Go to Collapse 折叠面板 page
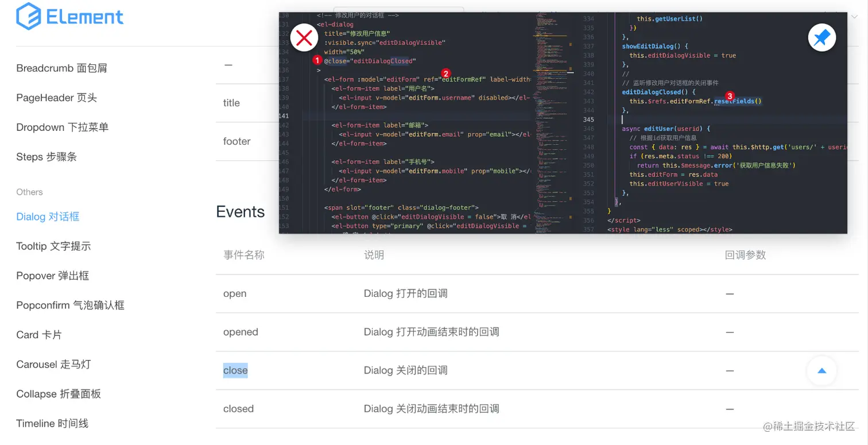This screenshot has height=445, width=868. pos(59,394)
